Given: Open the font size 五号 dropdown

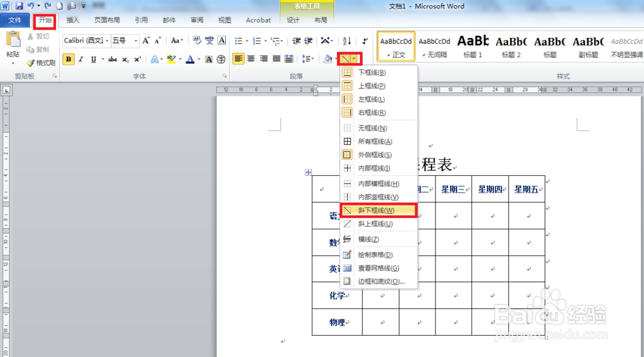Looking at the screenshot, I should click(135, 40).
